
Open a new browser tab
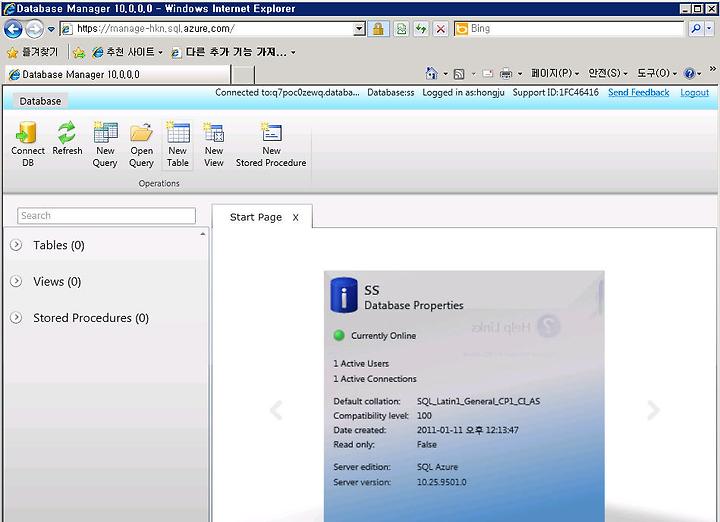(243, 74)
